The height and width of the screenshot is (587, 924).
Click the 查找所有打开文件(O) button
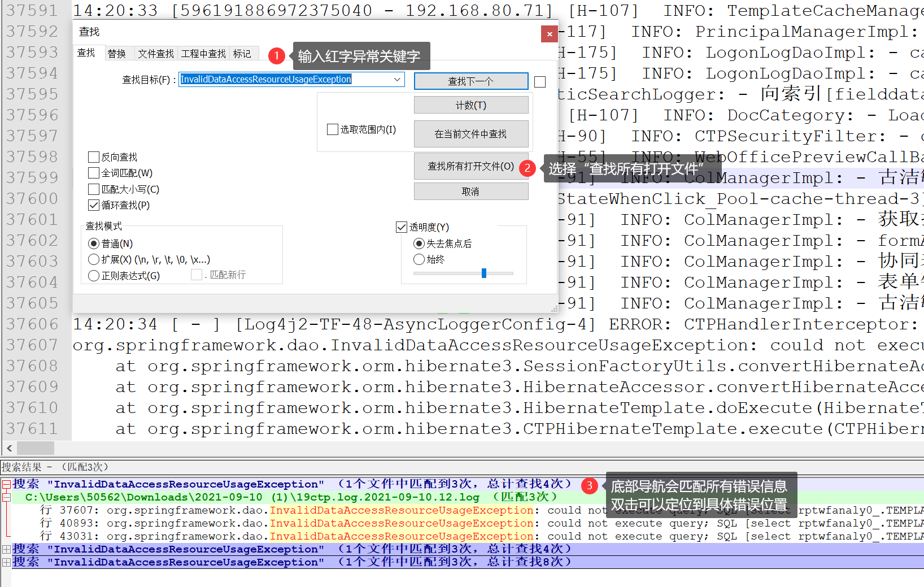(x=471, y=166)
